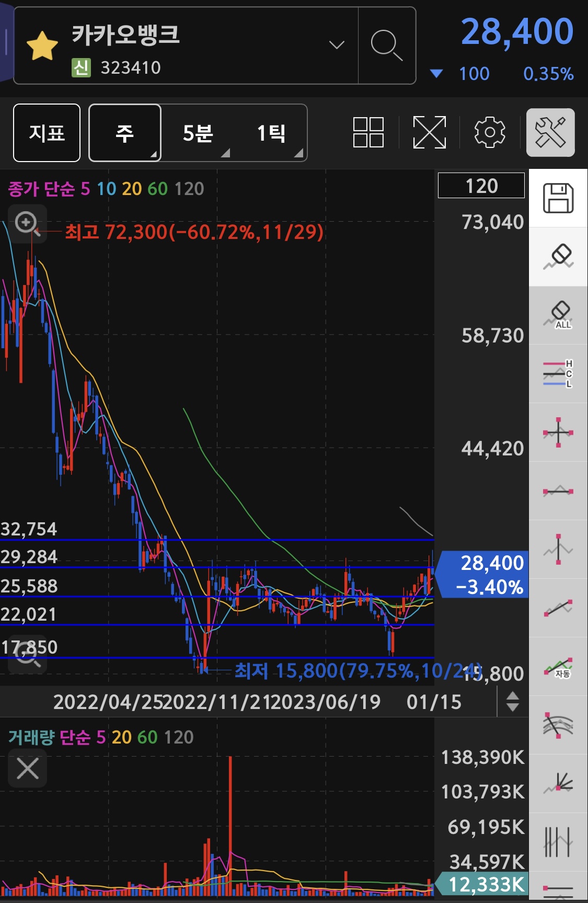
Task: Open the 지표 indicators button
Action: [x=47, y=133]
